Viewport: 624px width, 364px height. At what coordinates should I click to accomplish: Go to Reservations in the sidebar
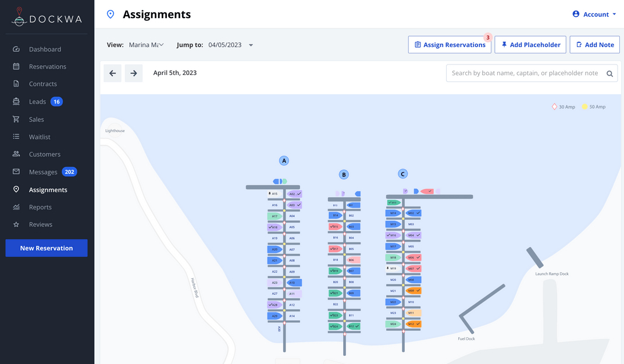(47, 66)
